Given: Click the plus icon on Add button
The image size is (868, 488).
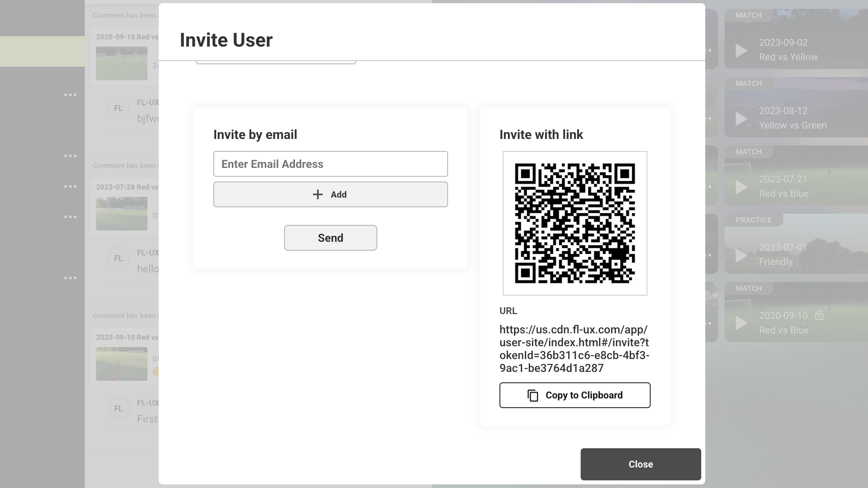Looking at the screenshot, I should tap(317, 194).
